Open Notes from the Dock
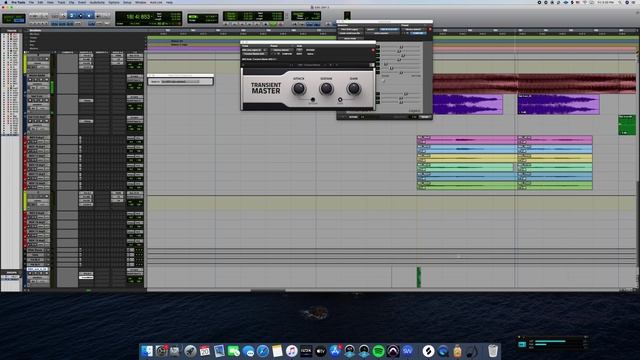This screenshot has width=640, height=360. tap(277, 351)
